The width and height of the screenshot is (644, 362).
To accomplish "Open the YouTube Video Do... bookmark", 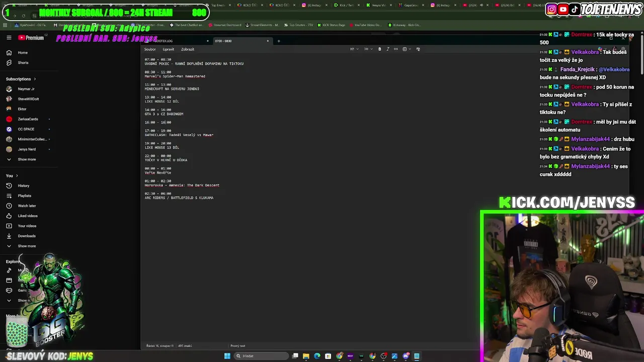I will click(x=365, y=25).
